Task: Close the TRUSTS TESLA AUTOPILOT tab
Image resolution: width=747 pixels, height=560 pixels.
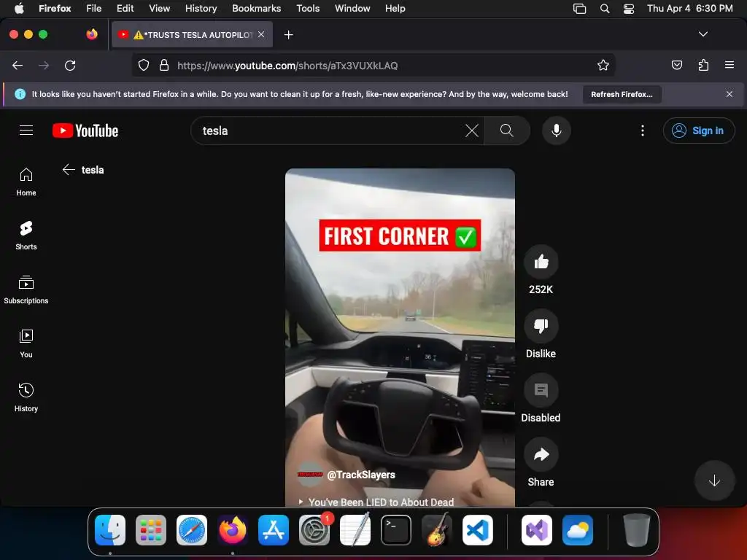Action: [261, 34]
